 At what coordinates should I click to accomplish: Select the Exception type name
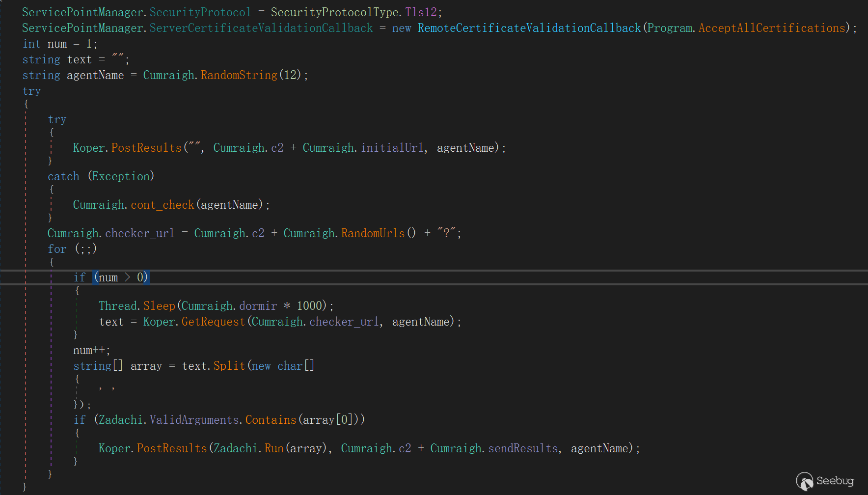tap(121, 176)
